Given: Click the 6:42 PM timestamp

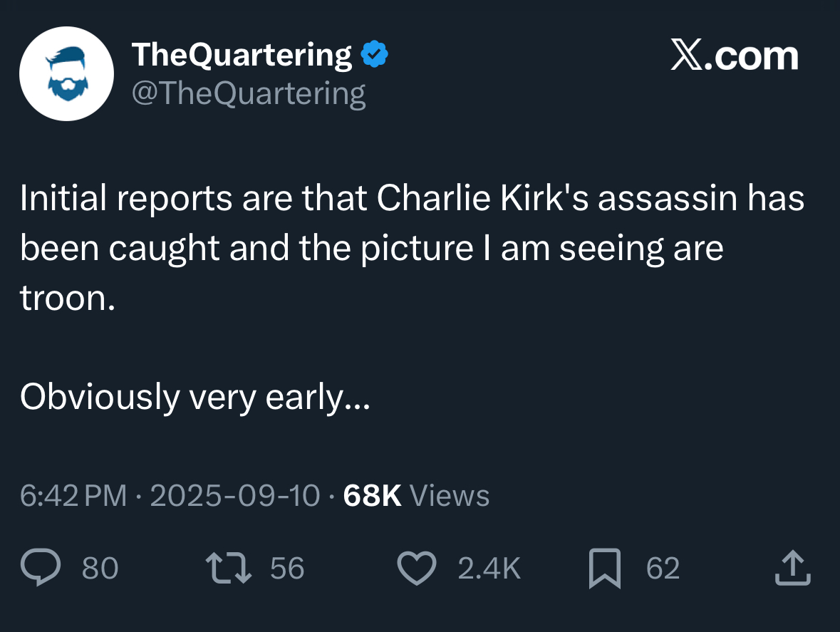Looking at the screenshot, I should [73, 495].
